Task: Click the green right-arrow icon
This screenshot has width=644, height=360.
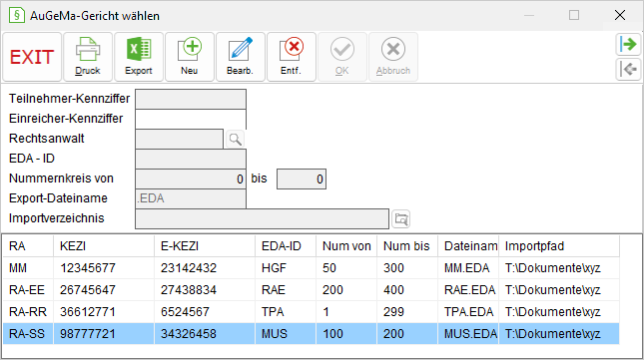Action: click(x=628, y=44)
